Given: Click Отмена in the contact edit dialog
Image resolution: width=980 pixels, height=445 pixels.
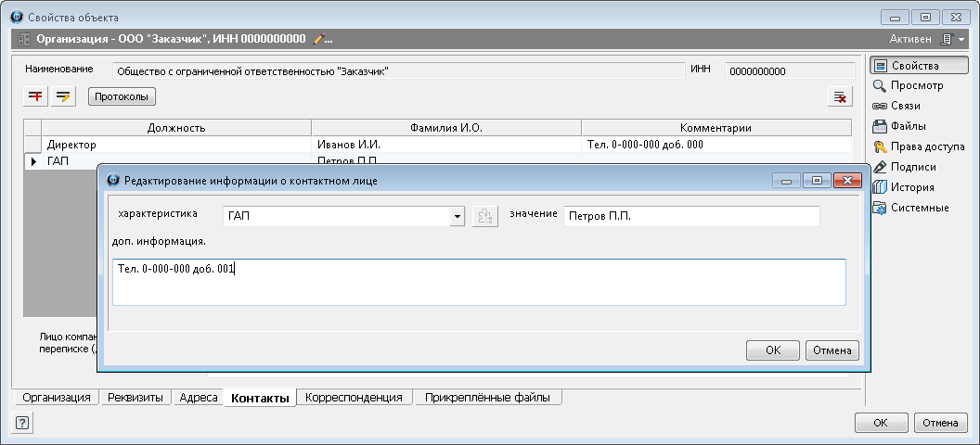Looking at the screenshot, I should [832, 350].
